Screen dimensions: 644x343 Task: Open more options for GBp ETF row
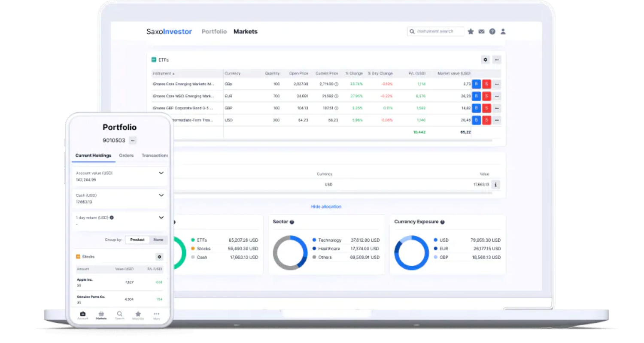[497, 84]
